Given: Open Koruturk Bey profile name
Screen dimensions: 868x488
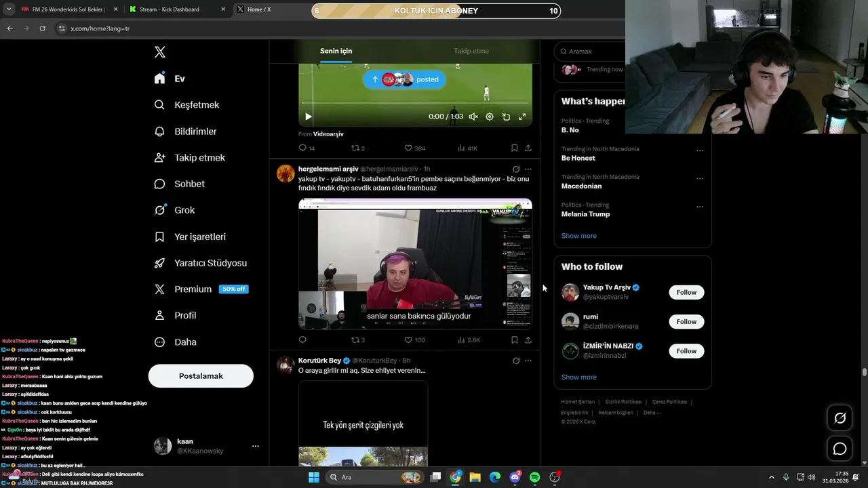Looking at the screenshot, I should pos(319,361).
